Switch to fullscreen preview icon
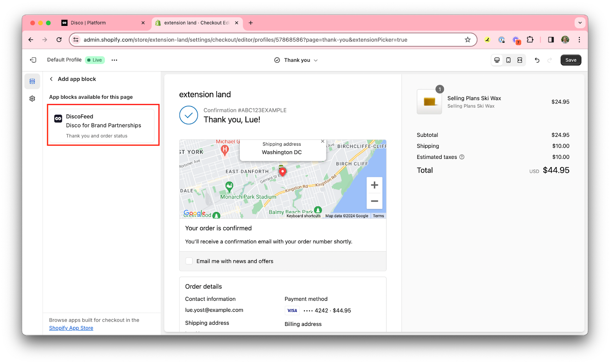 (x=520, y=60)
